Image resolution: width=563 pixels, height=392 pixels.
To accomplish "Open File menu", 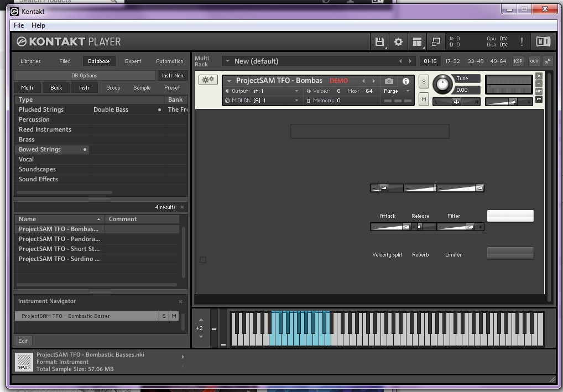I will (x=19, y=25).
